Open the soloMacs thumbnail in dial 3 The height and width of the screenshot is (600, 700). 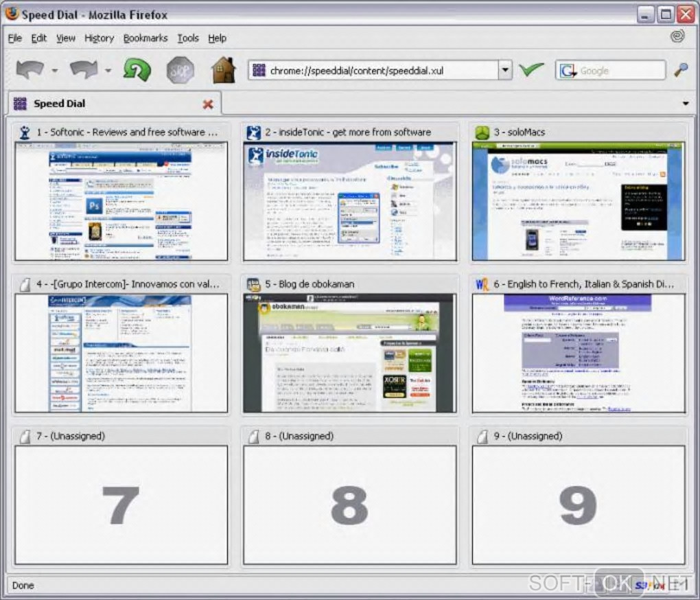pyautogui.click(x=579, y=201)
